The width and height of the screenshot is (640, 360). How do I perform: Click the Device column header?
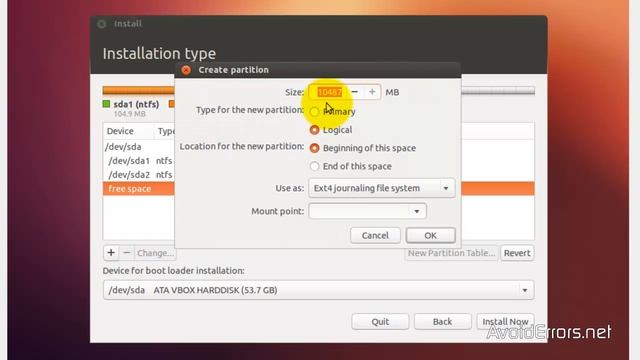click(120, 131)
